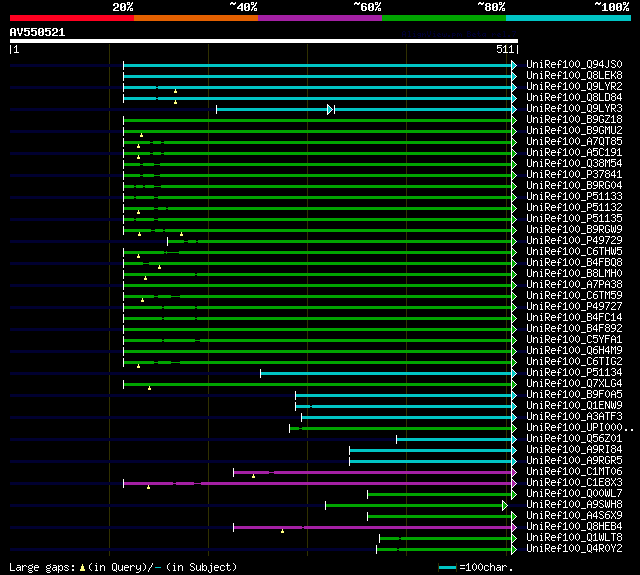
Task: Click the yellow gap marker under Q7XLG4 bar
Action: (149, 388)
